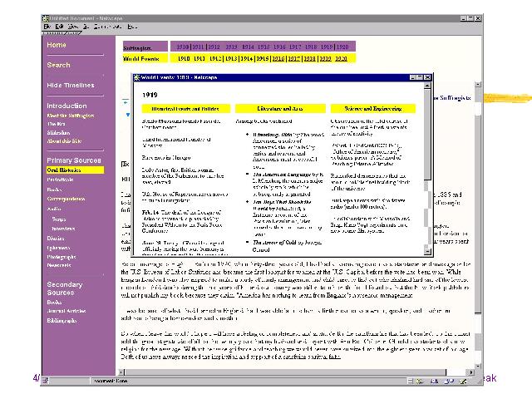
Task: Open Navigator from the status bar component icons
Action: (420, 382)
